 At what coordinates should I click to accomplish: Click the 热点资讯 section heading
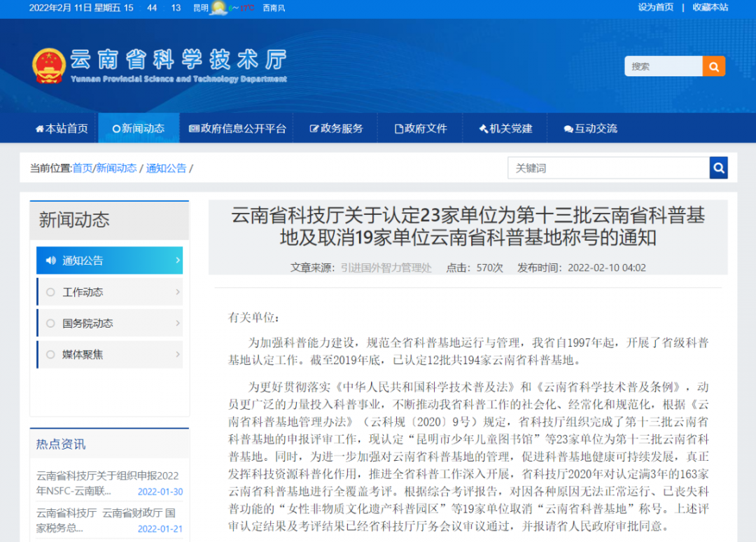point(61,444)
